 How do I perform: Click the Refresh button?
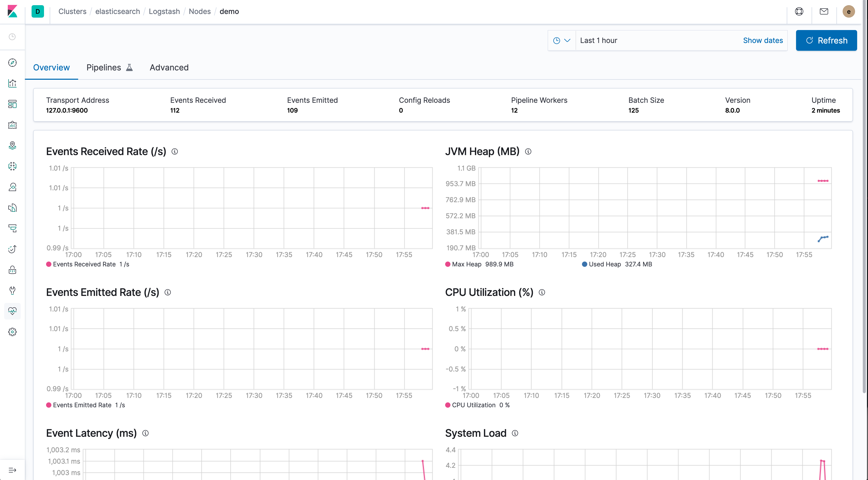click(826, 40)
